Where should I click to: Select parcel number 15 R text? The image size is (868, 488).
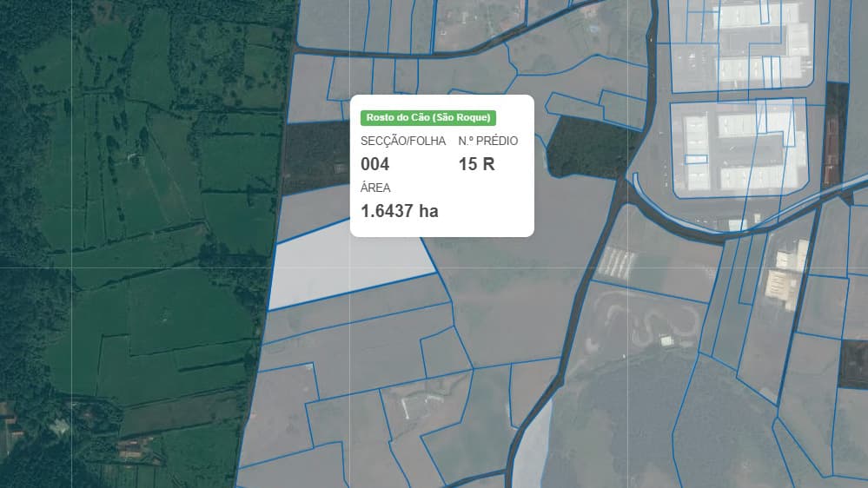click(476, 164)
